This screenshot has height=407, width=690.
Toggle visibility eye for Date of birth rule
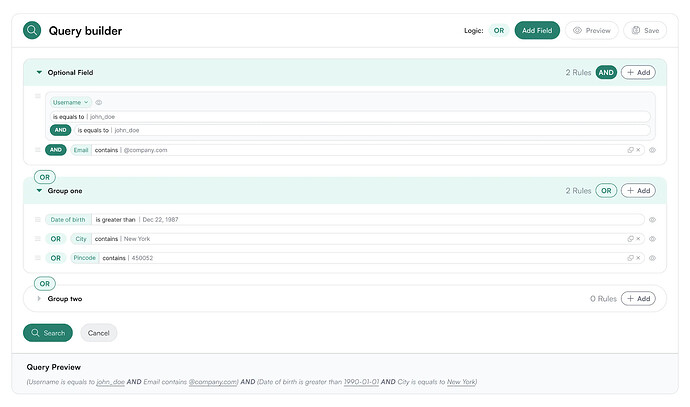coord(652,219)
